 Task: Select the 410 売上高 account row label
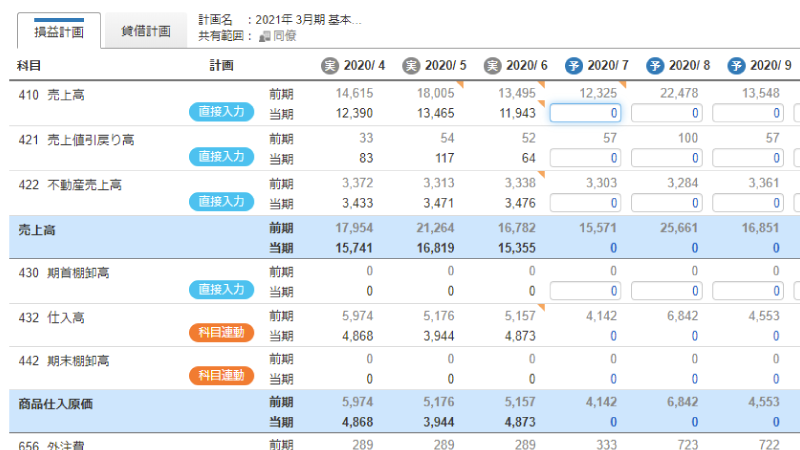pos(52,95)
